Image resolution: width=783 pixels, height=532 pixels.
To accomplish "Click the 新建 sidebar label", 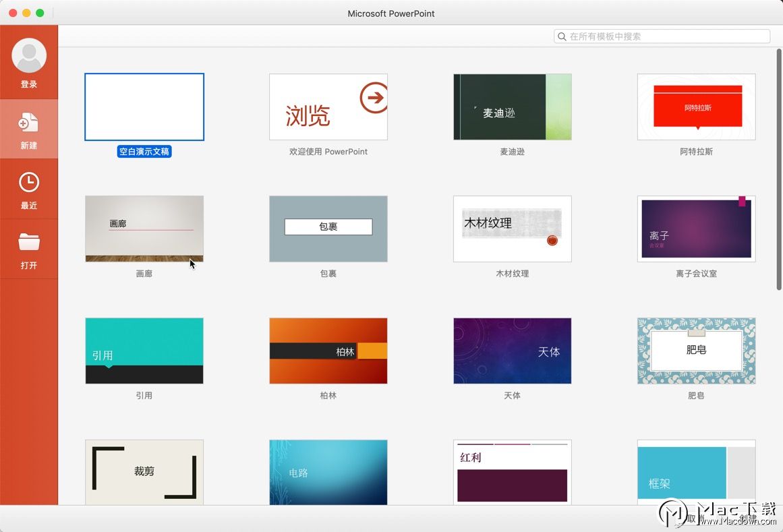I will (29, 146).
